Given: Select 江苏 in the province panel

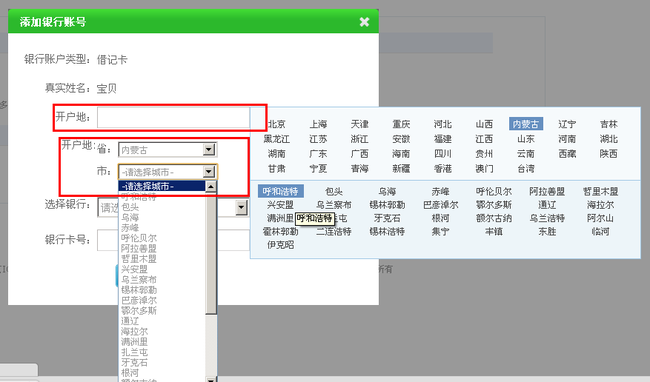Looking at the screenshot, I should [x=318, y=139].
